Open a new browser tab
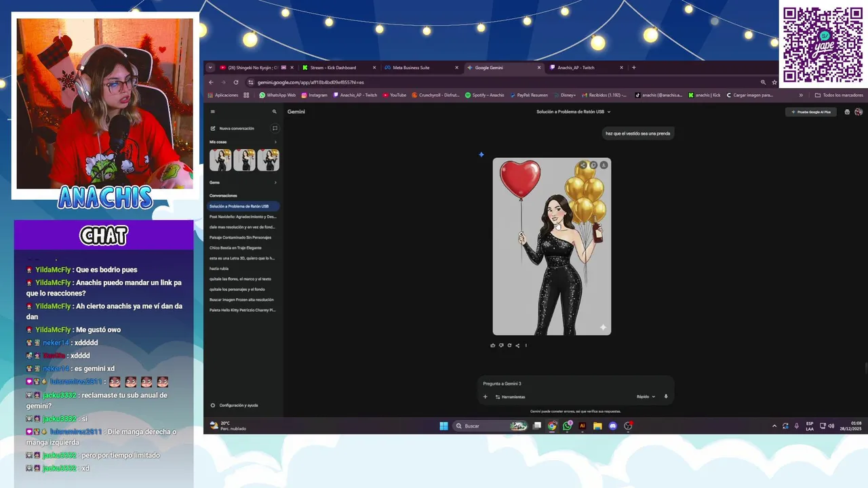868x488 pixels. [634, 68]
